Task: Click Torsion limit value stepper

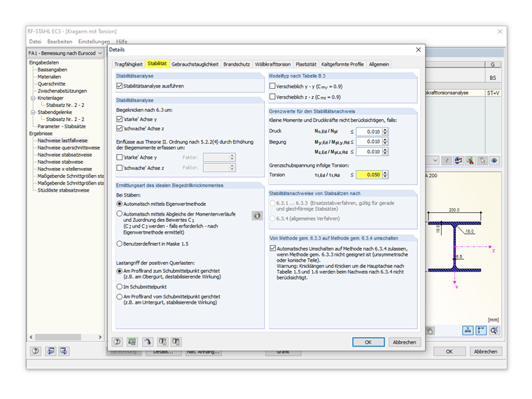Action: coord(385,175)
